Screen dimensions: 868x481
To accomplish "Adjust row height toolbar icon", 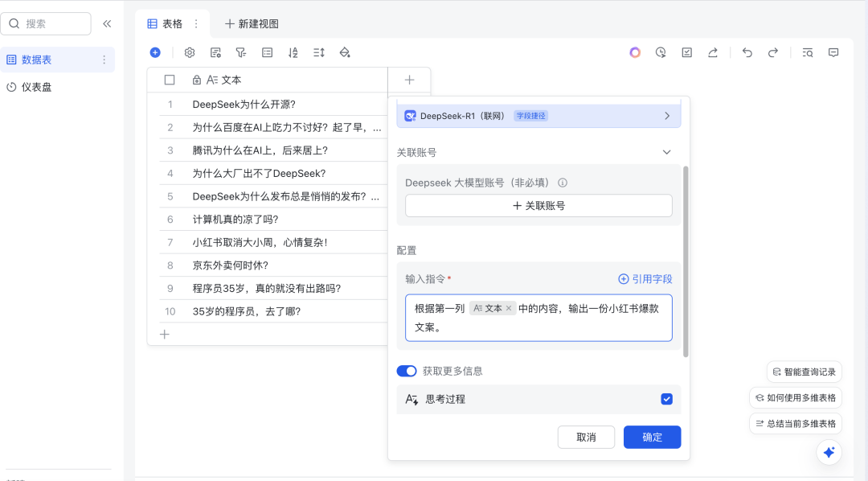I will [x=319, y=52].
